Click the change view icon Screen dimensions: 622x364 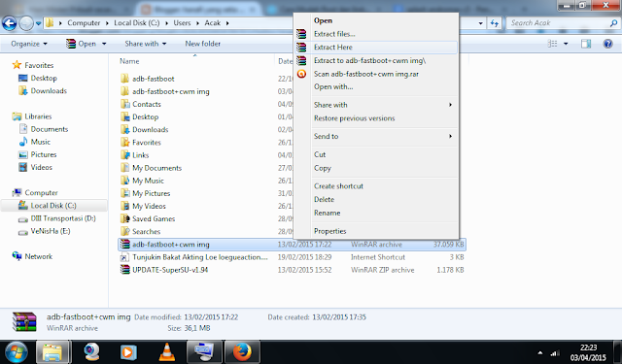553,44
